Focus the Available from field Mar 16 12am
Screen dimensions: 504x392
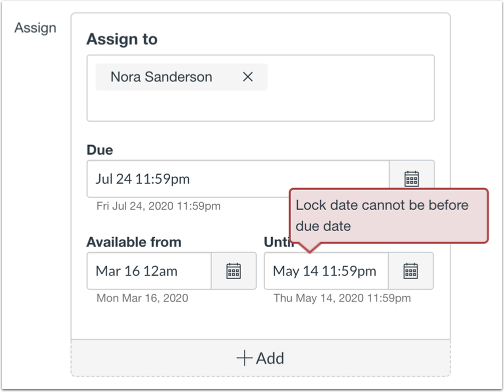coord(149,271)
